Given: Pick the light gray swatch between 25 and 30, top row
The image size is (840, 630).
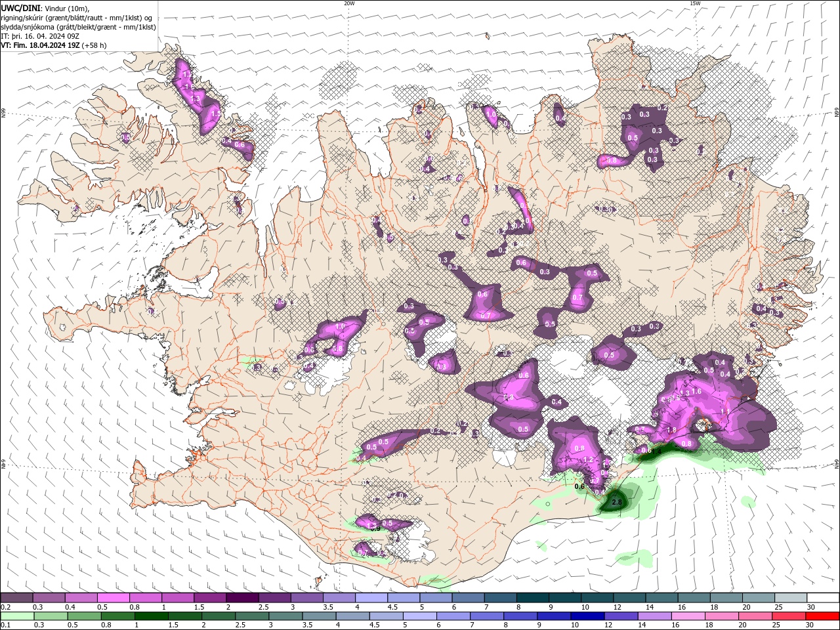Looking at the screenshot, I should (791, 598).
